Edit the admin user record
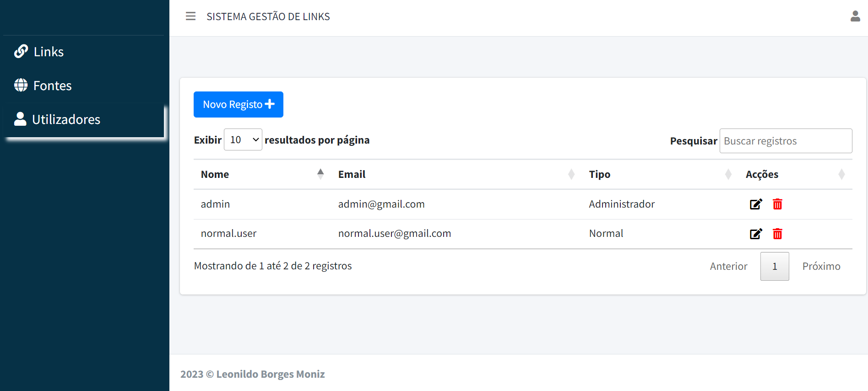The width and height of the screenshot is (868, 391). pos(756,204)
